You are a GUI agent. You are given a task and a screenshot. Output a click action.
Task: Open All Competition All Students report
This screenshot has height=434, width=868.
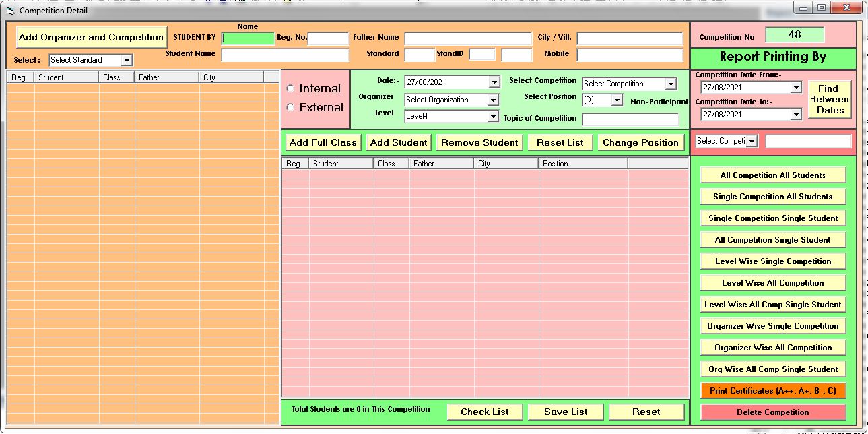click(772, 175)
